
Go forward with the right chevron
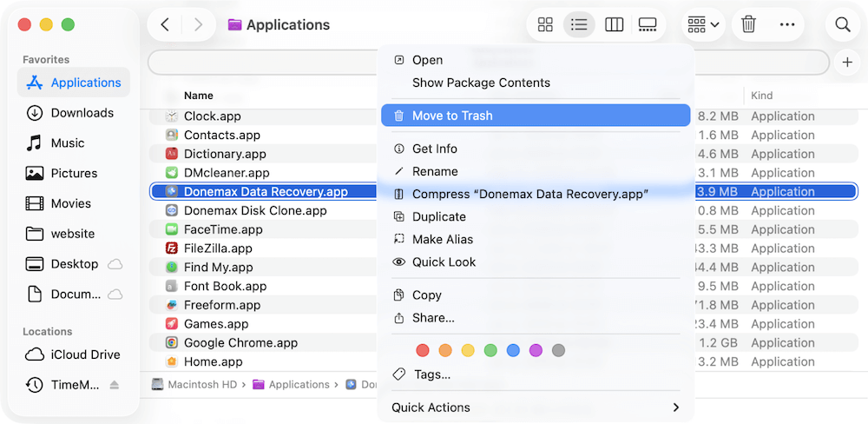[x=198, y=25]
